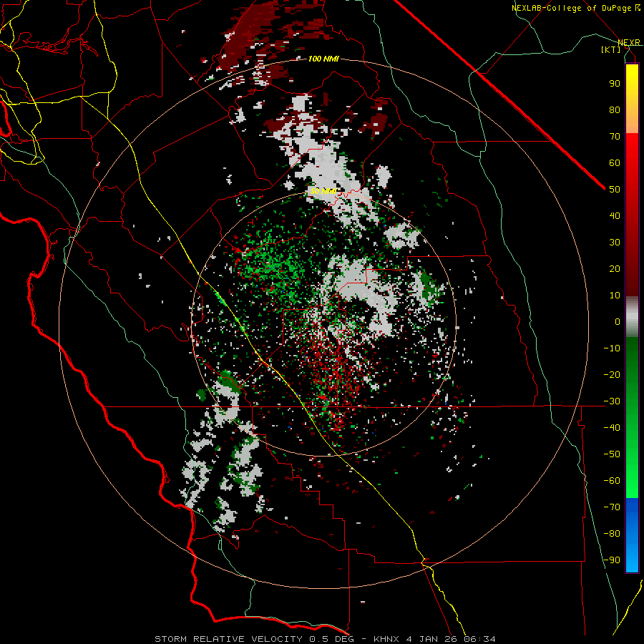Click the "4 JAN 26" date text
Image resolution: width=644 pixels, height=644 pixels.
pos(431,639)
